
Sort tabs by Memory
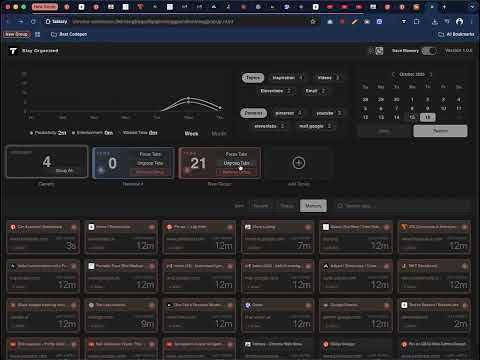(x=313, y=206)
